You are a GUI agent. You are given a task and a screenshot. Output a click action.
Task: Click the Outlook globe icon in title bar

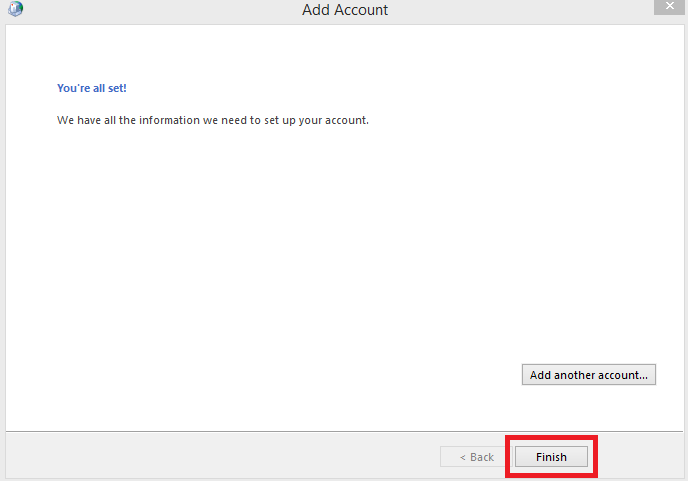(15, 9)
